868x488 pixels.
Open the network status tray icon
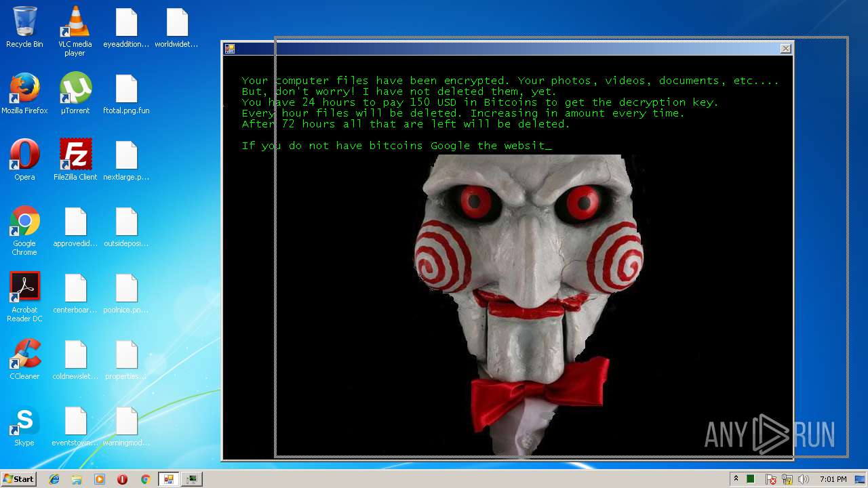[788, 479]
